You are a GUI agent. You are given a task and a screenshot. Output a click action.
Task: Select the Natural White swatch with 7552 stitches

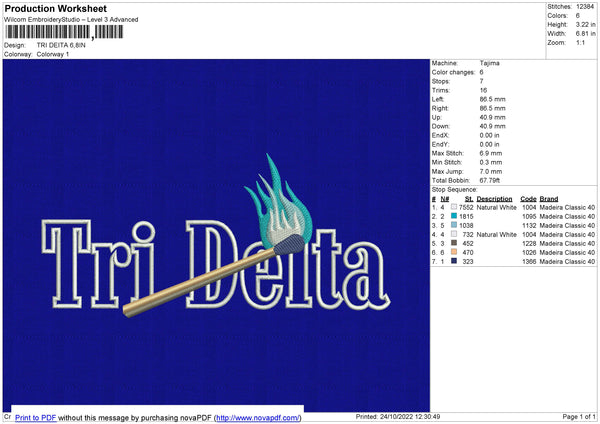(x=454, y=207)
